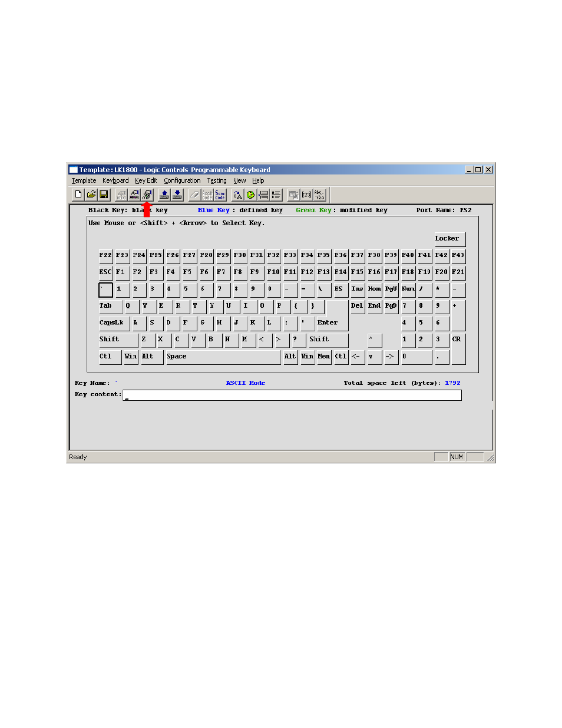Select the Tab key

click(x=110, y=307)
